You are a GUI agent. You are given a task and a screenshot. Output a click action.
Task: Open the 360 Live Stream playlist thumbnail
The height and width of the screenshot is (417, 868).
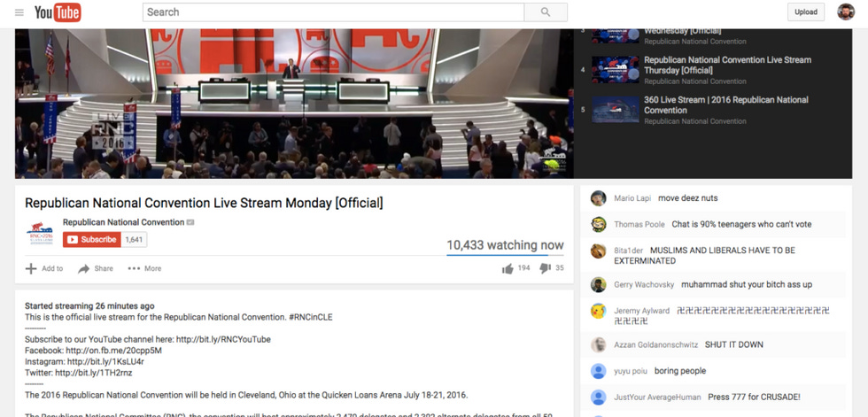click(x=615, y=110)
